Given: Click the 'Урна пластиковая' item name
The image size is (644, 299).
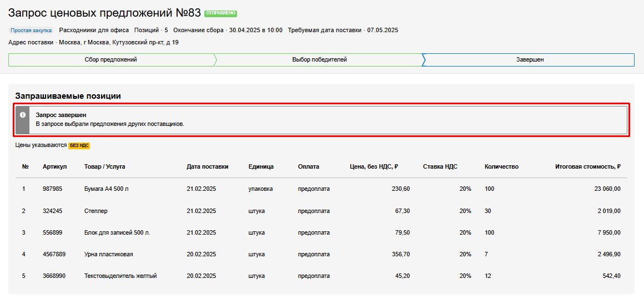Looking at the screenshot, I should tap(108, 254).
